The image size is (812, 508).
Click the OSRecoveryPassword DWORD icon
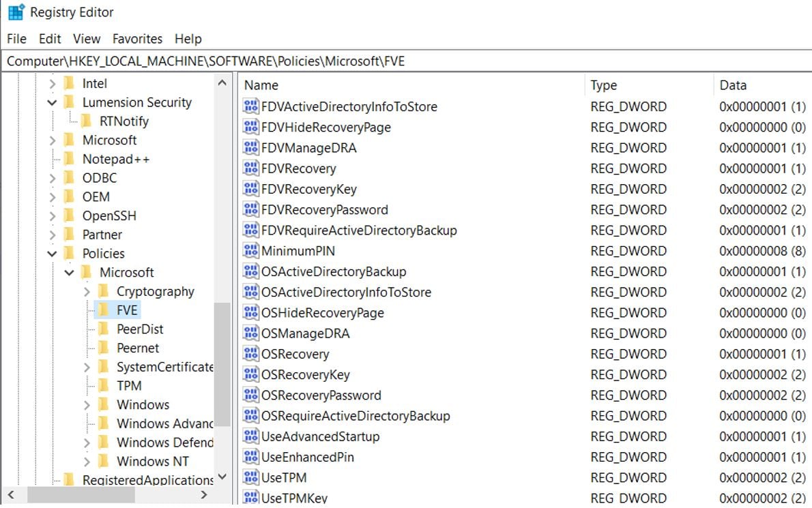point(250,395)
